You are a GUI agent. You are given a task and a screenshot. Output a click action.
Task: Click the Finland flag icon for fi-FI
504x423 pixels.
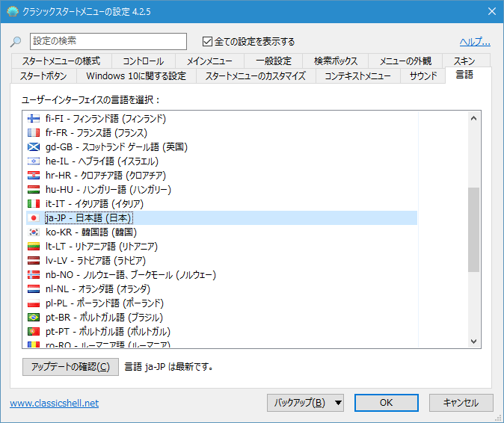click(x=34, y=119)
